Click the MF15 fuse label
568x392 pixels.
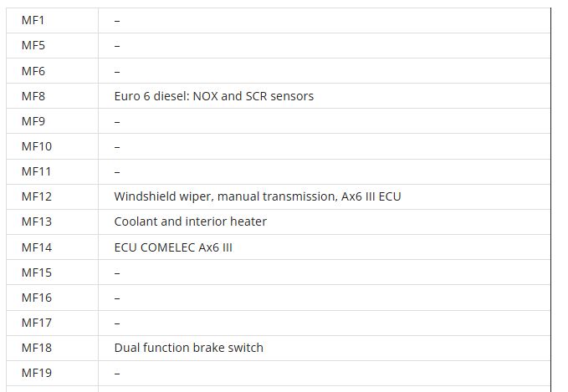pyautogui.click(x=37, y=272)
